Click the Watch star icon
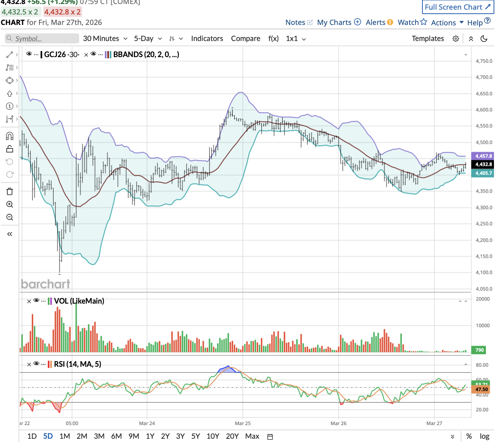The image size is (504, 448). 424,22
